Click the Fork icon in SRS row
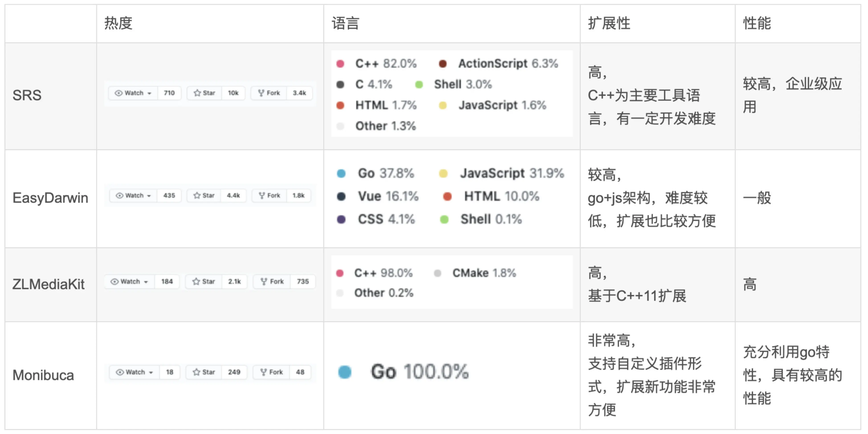 [x=261, y=93]
